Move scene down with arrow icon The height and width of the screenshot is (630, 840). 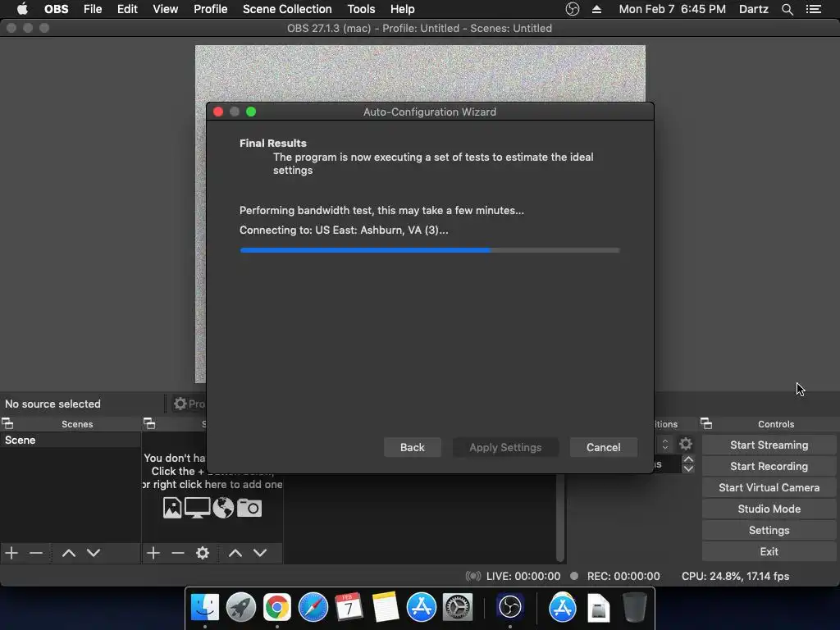click(x=94, y=553)
